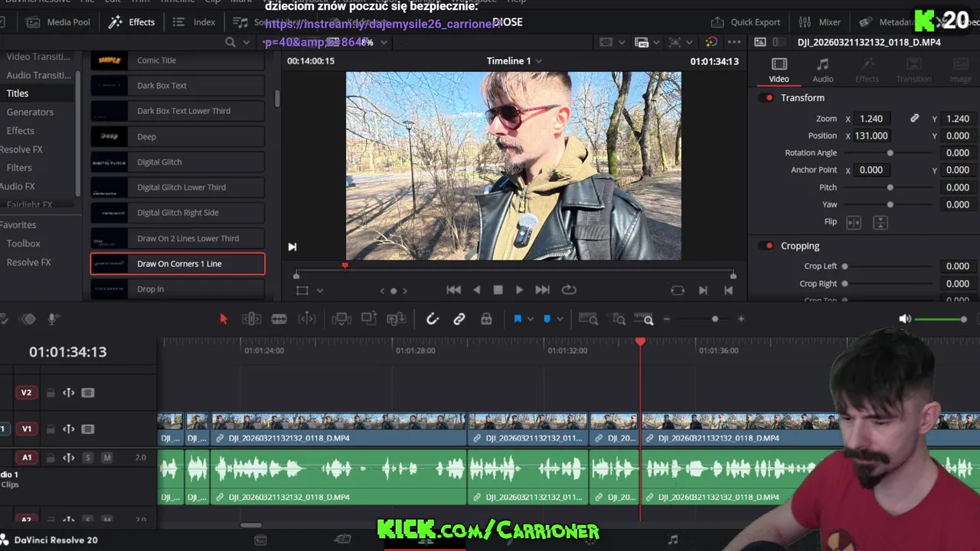This screenshot has height=551, width=980.
Task: Stop playback in viewer
Action: pyautogui.click(x=498, y=290)
